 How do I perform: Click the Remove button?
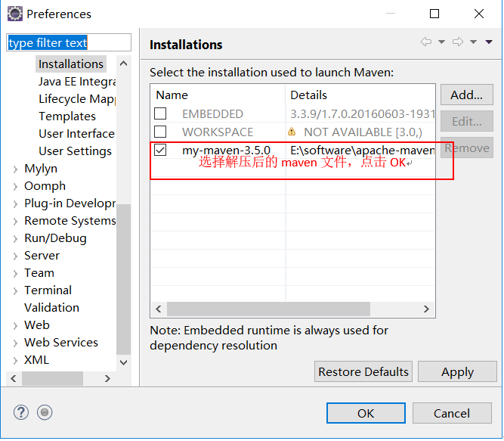coord(467,148)
